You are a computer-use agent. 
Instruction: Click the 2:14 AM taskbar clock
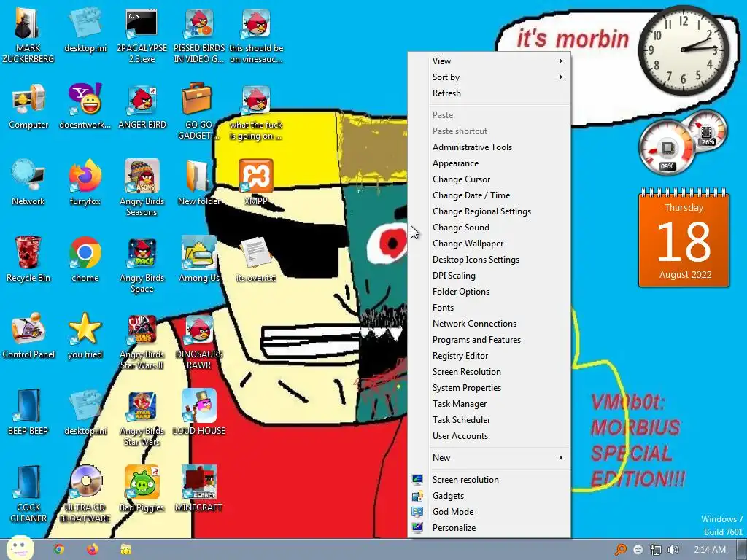[x=709, y=550]
